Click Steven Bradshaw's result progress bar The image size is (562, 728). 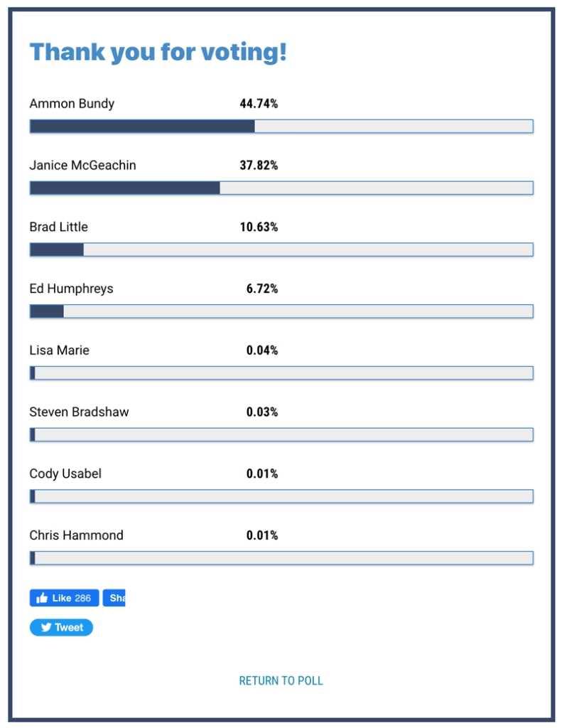[x=281, y=434]
